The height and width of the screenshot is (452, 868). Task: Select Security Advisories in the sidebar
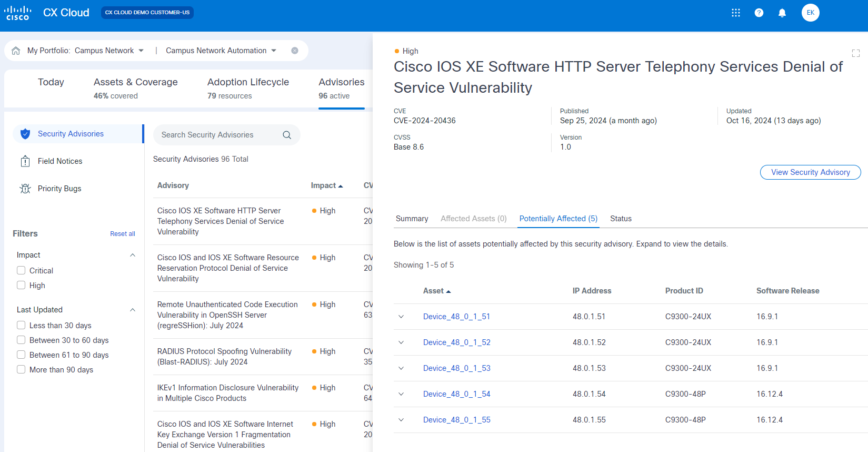(78, 134)
